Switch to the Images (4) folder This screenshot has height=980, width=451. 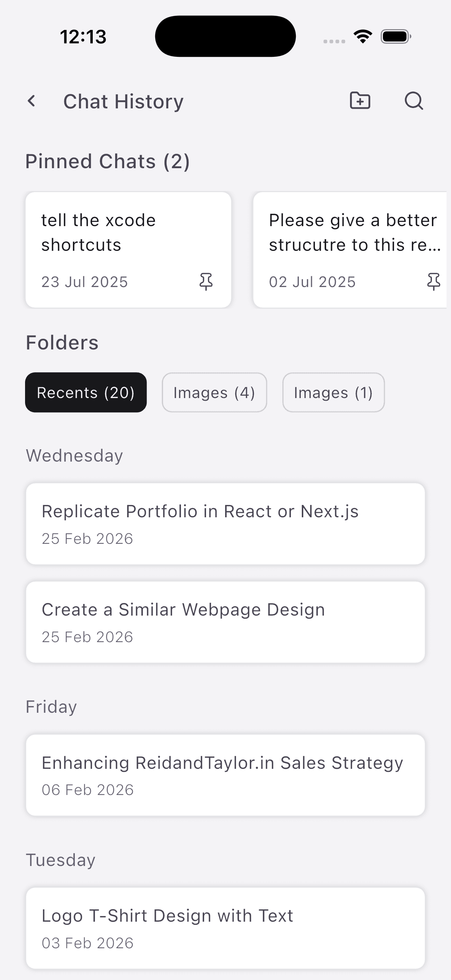coord(214,392)
